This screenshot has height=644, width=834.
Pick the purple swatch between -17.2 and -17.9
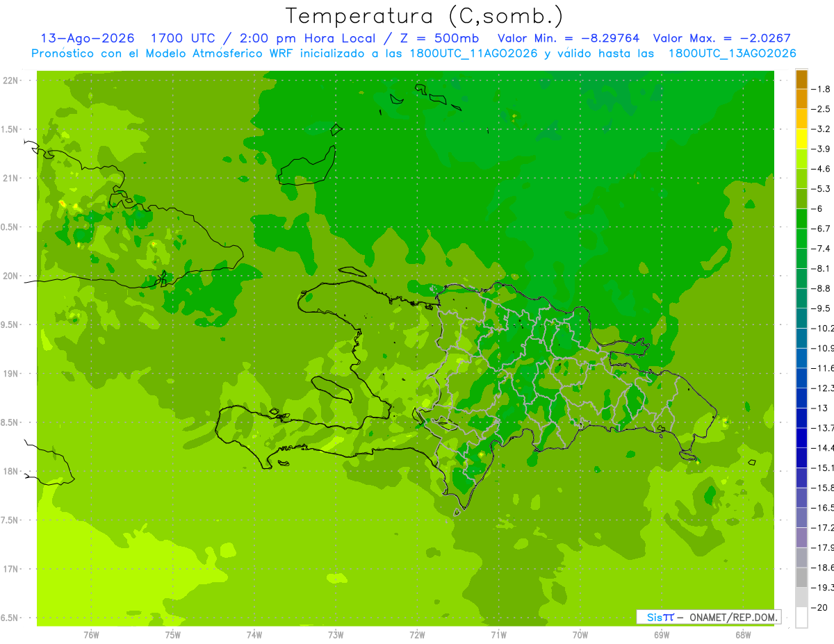(x=801, y=538)
